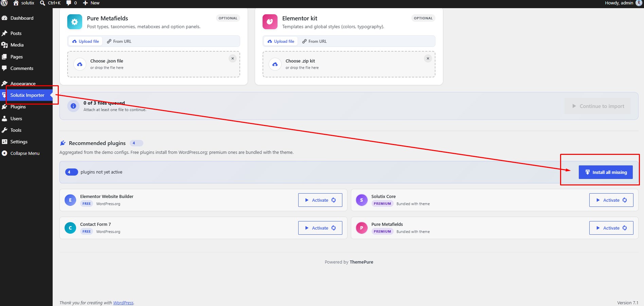Open comments bubble icon in admin bar

coord(69,3)
